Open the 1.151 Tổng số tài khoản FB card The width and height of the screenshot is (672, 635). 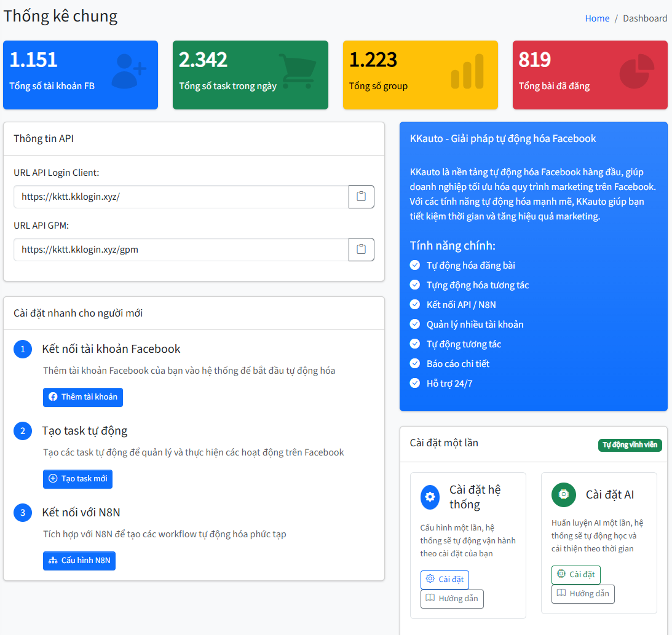click(81, 75)
